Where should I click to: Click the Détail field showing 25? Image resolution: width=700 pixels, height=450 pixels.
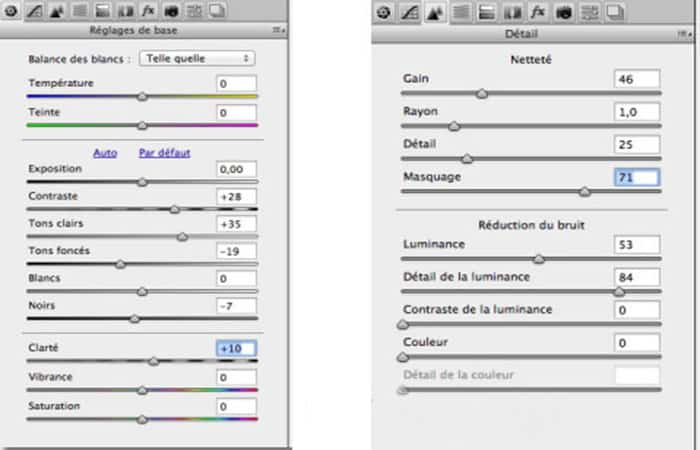point(637,145)
